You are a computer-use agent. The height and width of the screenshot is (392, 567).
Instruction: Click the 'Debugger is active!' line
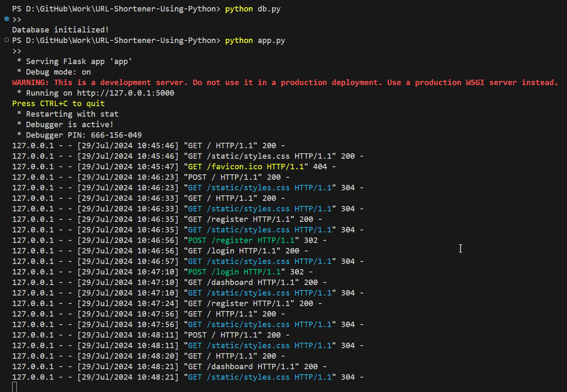[x=70, y=124]
